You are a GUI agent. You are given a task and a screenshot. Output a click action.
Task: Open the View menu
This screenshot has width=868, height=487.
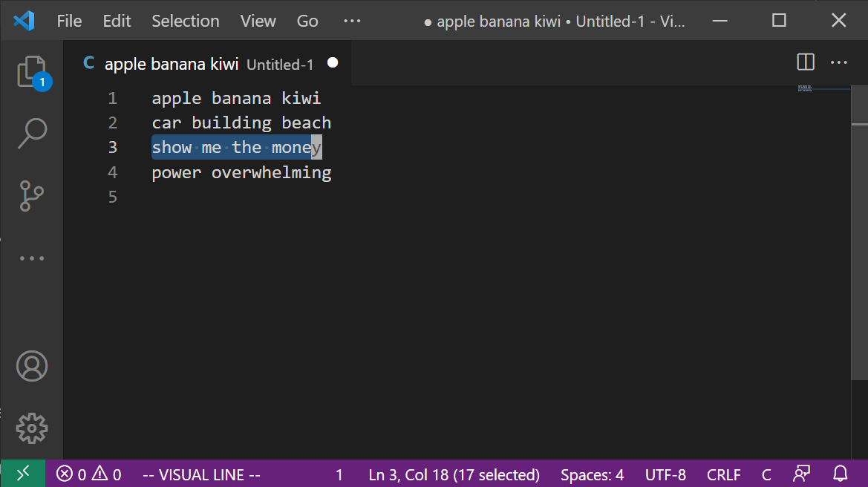pos(258,21)
